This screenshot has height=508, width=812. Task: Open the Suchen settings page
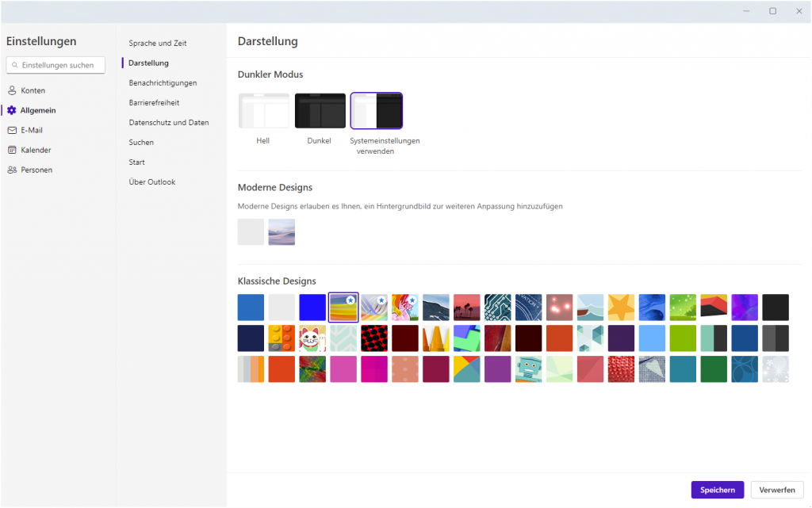[x=141, y=143]
